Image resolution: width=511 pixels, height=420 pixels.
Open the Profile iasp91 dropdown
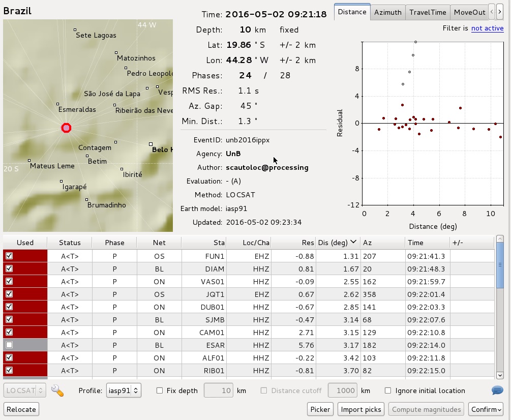(123, 391)
